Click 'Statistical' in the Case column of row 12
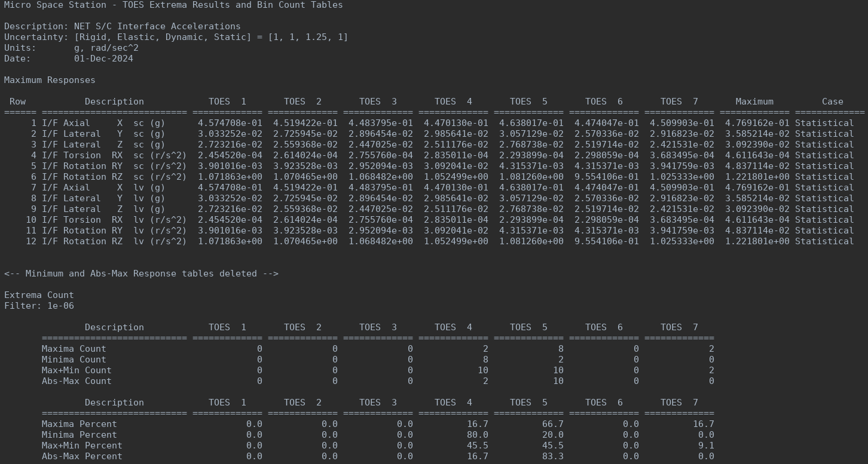This screenshot has height=464, width=868. [x=824, y=241]
